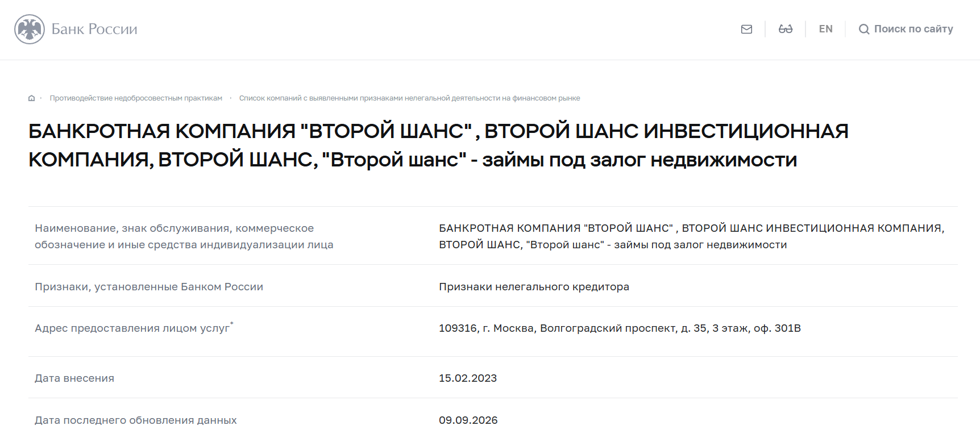980x438 pixels.
Task: Select the label 'Адрес предоставления лицом услуг'
Action: [134, 328]
